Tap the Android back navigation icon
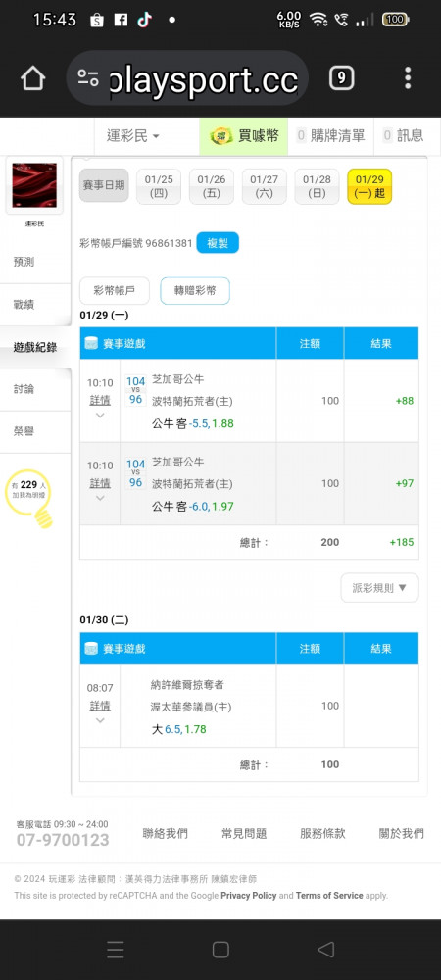Viewport: 441px width, 980px height. pyautogui.click(x=325, y=950)
